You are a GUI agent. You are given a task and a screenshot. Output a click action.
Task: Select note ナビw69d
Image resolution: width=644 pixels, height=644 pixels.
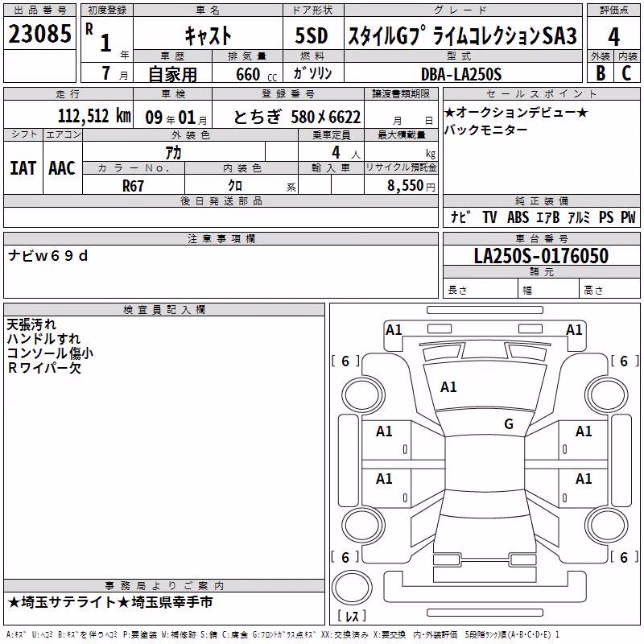click(x=48, y=256)
